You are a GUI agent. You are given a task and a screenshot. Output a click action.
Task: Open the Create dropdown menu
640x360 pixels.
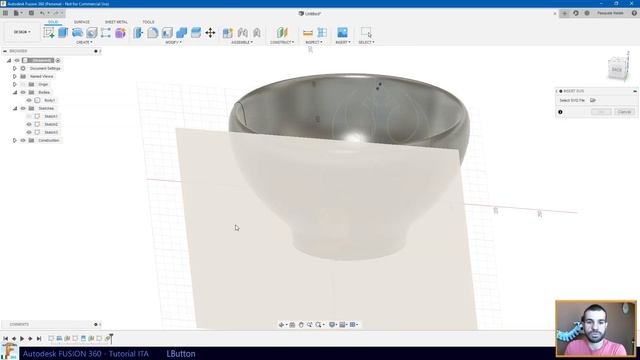84,42
